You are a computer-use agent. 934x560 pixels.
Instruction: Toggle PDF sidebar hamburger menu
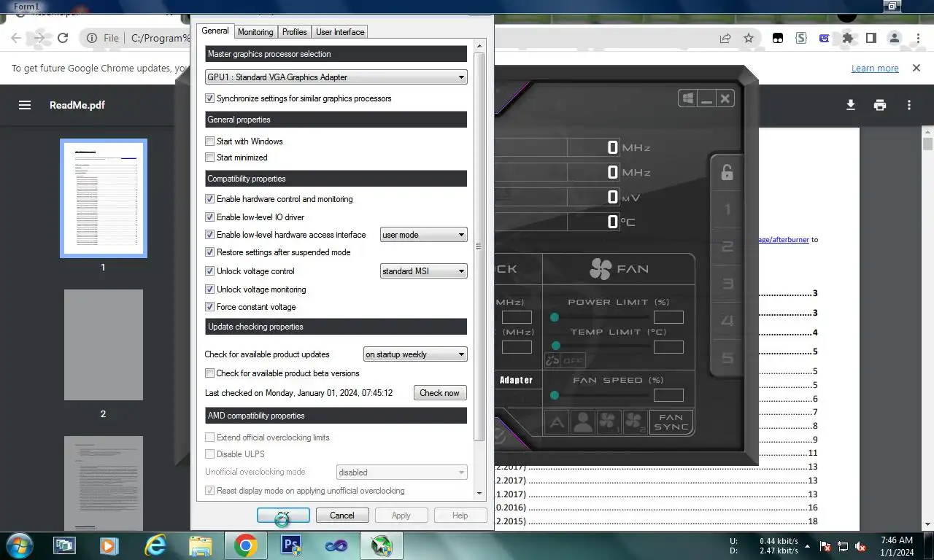pos(25,105)
